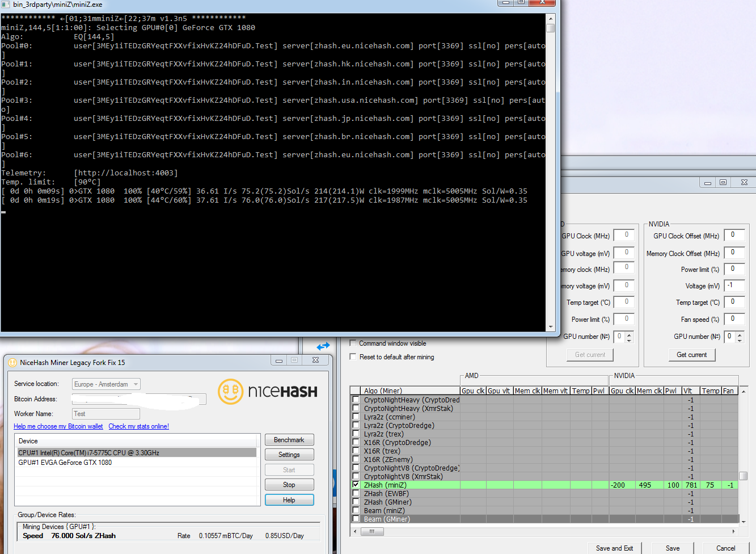Image resolution: width=756 pixels, height=554 pixels.
Task: Click the algorithm table scroll up arrow
Action: click(x=744, y=391)
